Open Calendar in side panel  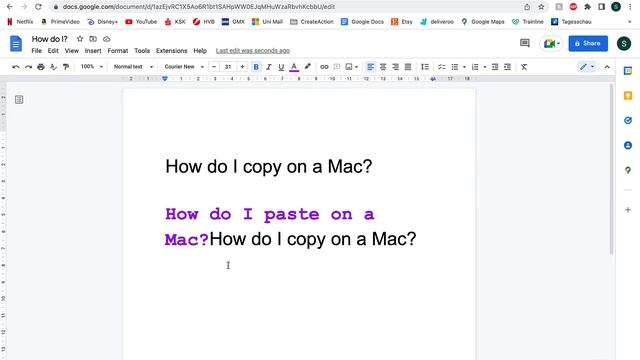click(x=628, y=71)
